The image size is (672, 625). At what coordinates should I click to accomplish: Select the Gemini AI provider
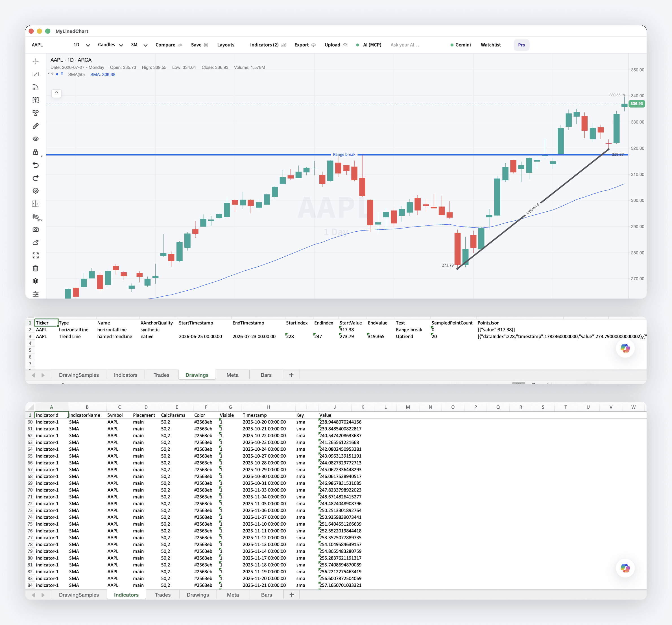pos(461,45)
